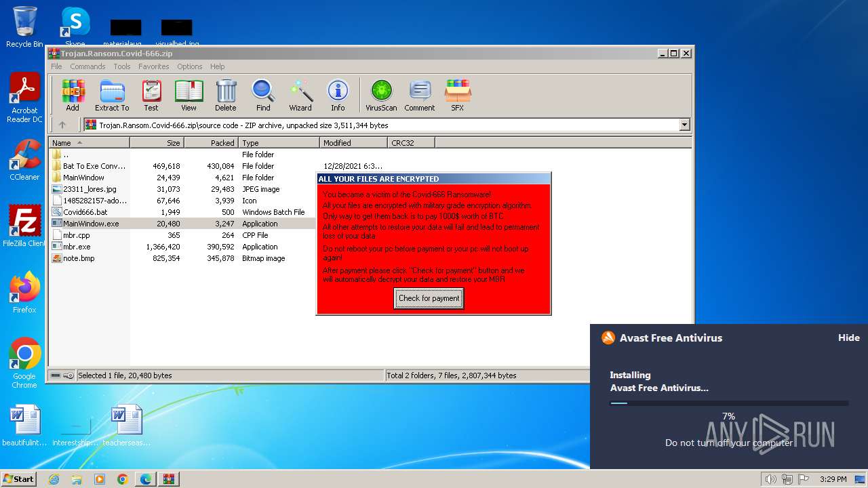868x488 pixels.
Task: Open the Commands menu
Action: [87, 66]
